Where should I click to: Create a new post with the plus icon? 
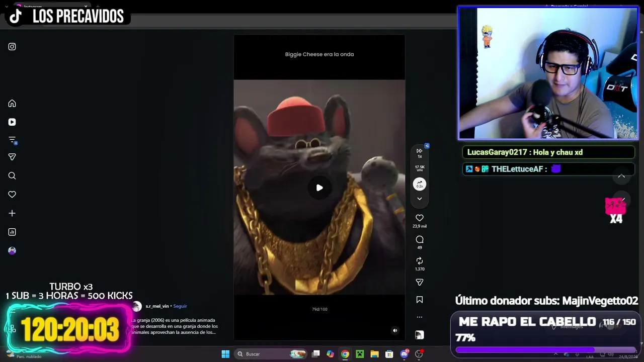tap(12, 213)
